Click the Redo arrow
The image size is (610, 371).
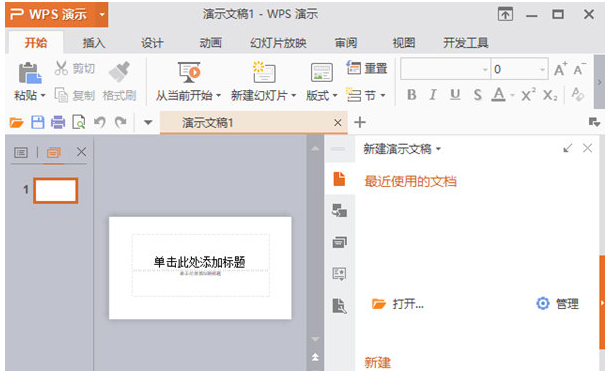(x=121, y=122)
